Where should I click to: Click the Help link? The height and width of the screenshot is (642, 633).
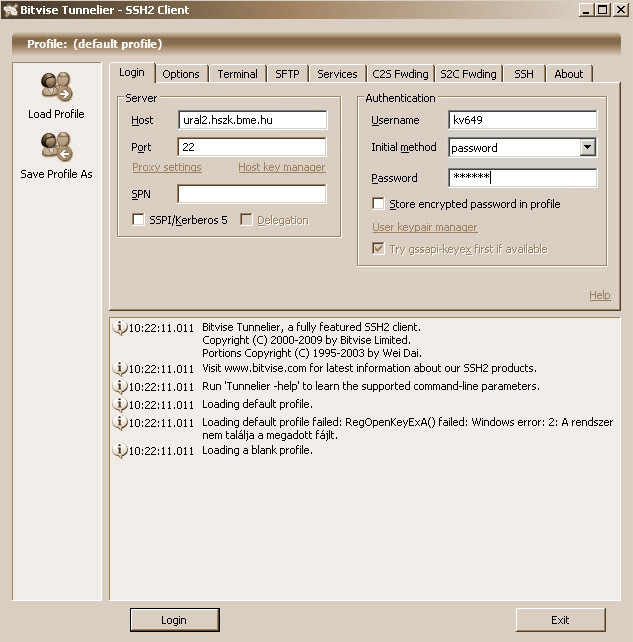point(600,295)
